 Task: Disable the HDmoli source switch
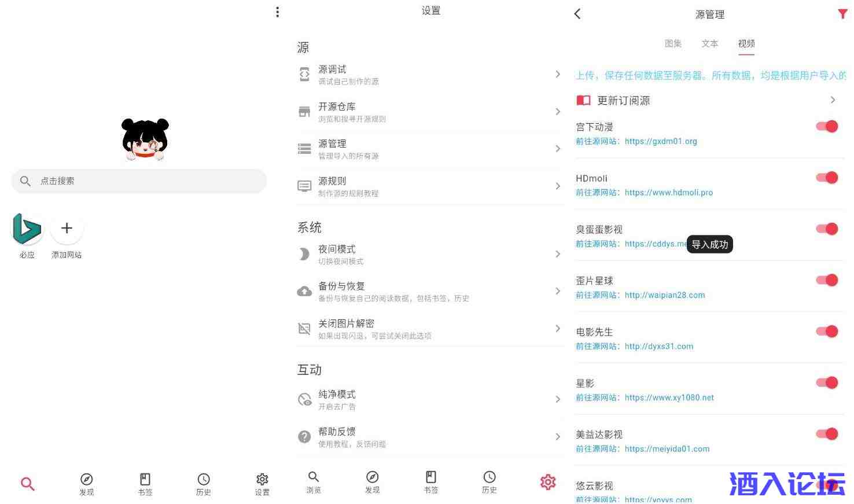[827, 178]
